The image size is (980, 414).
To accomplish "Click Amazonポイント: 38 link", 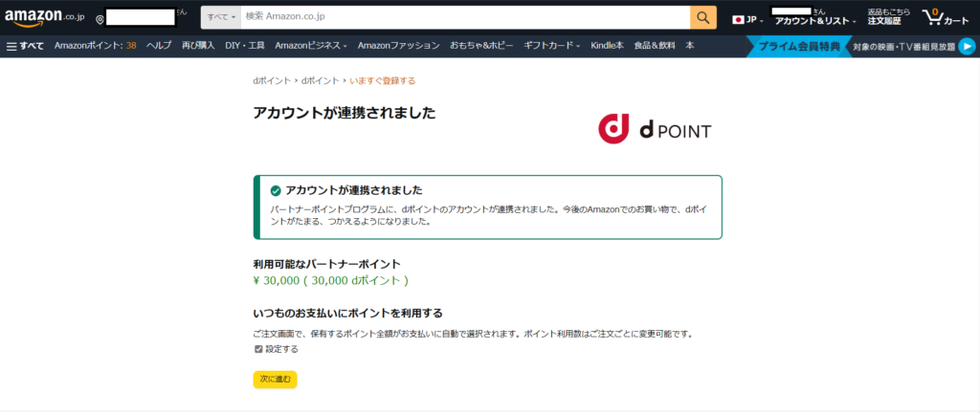I will (95, 46).
